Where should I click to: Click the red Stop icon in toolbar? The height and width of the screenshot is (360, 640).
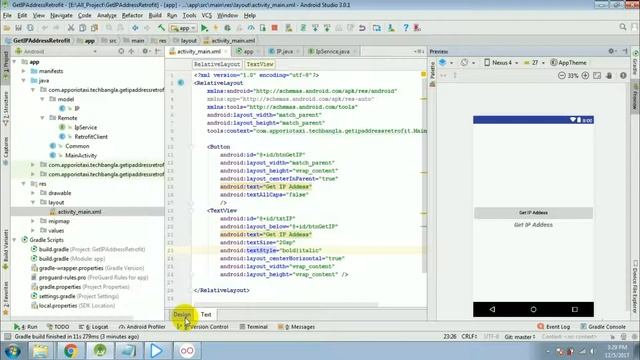(x=275, y=28)
